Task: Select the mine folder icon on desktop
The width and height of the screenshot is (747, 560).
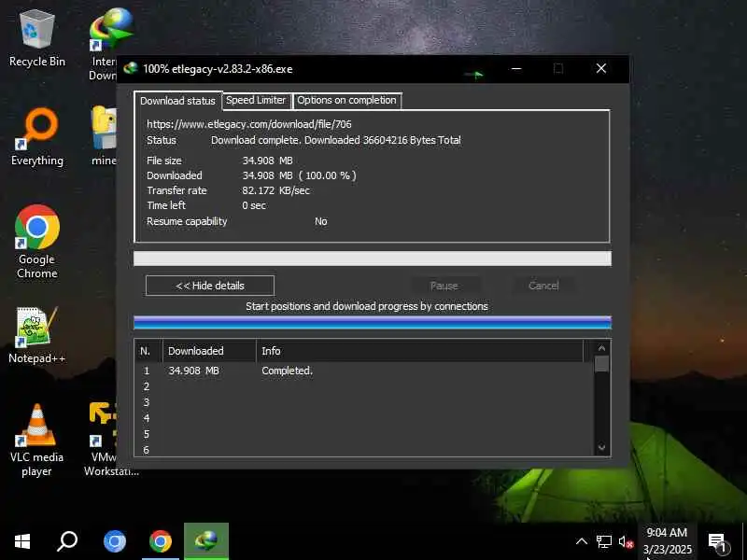Action: point(105,136)
